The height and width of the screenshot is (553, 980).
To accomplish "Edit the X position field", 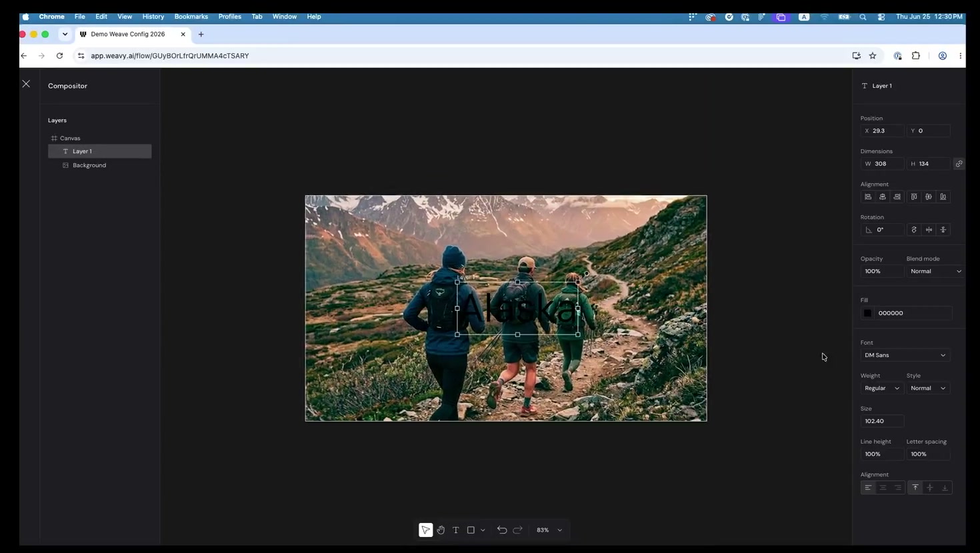I will click(x=882, y=131).
